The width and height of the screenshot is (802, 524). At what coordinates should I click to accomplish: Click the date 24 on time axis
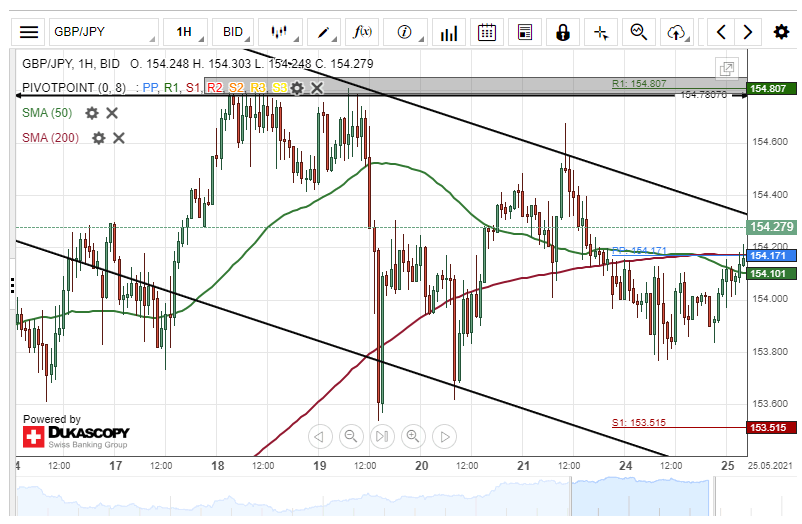coord(625,466)
